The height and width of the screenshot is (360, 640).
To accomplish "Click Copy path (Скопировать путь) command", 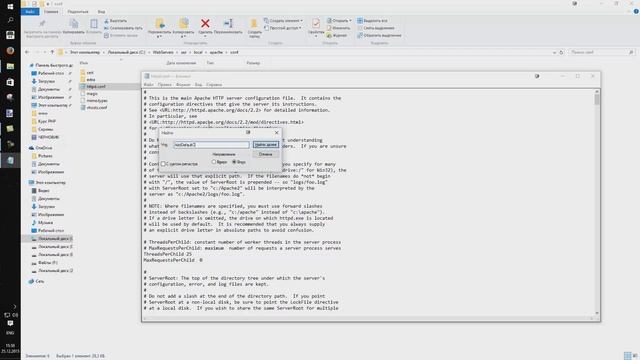I will [123, 28].
